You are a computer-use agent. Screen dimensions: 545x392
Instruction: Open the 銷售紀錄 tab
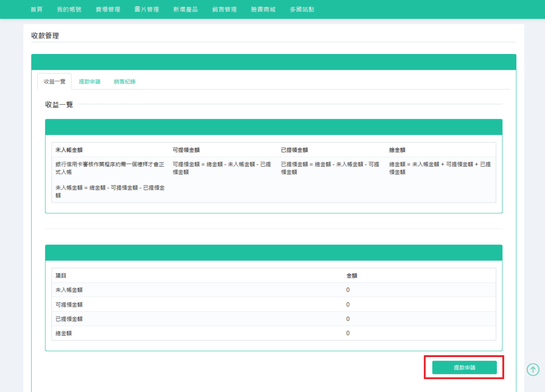pyautogui.click(x=125, y=82)
